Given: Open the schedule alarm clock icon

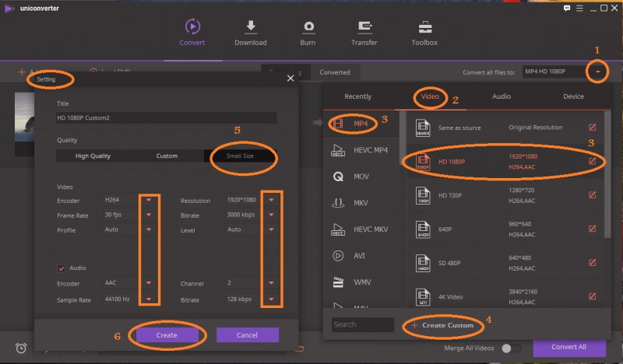Looking at the screenshot, I should click(21, 348).
